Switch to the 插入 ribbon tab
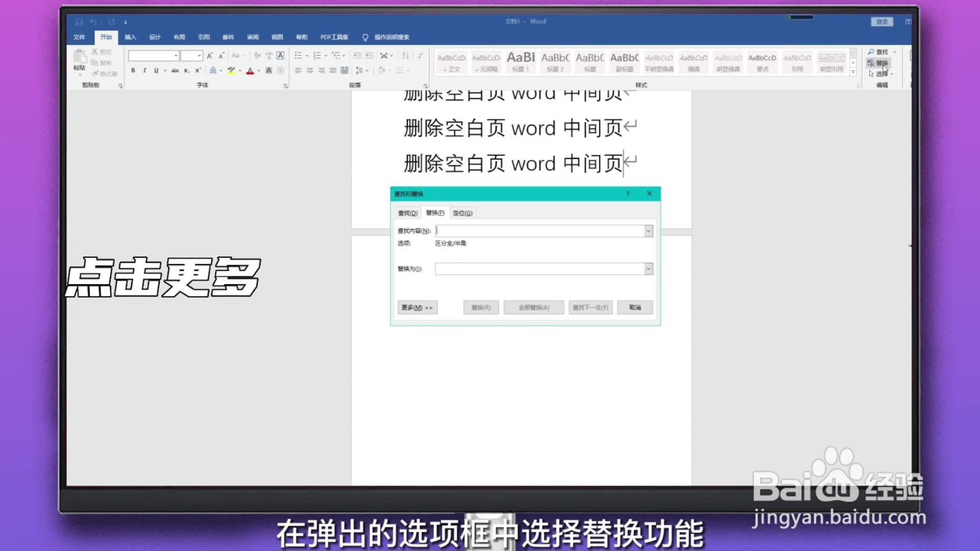Image resolution: width=980 pixels, height=551 pixels. (130, 37)
